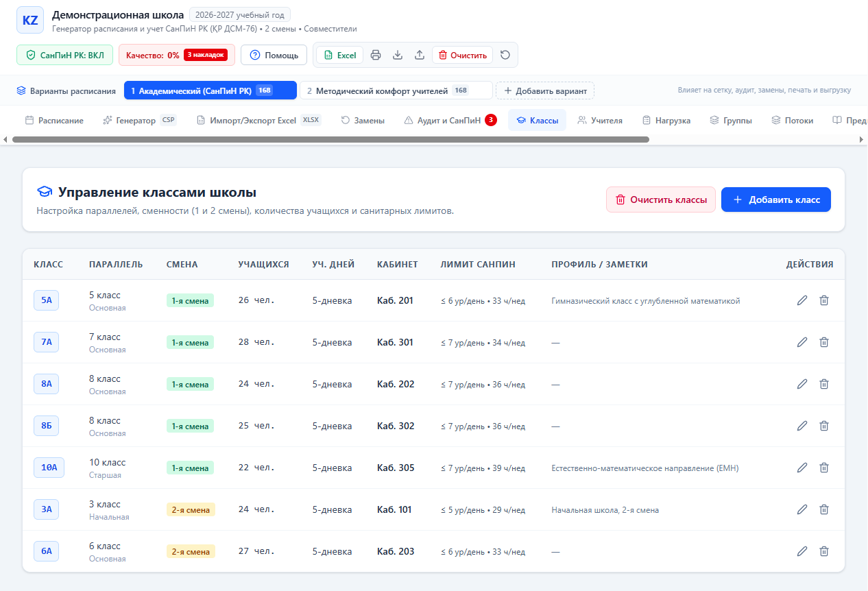Switch to the Учителя tab
The height and width of the screenshot is (591, 868).
[x=600, y=121]
